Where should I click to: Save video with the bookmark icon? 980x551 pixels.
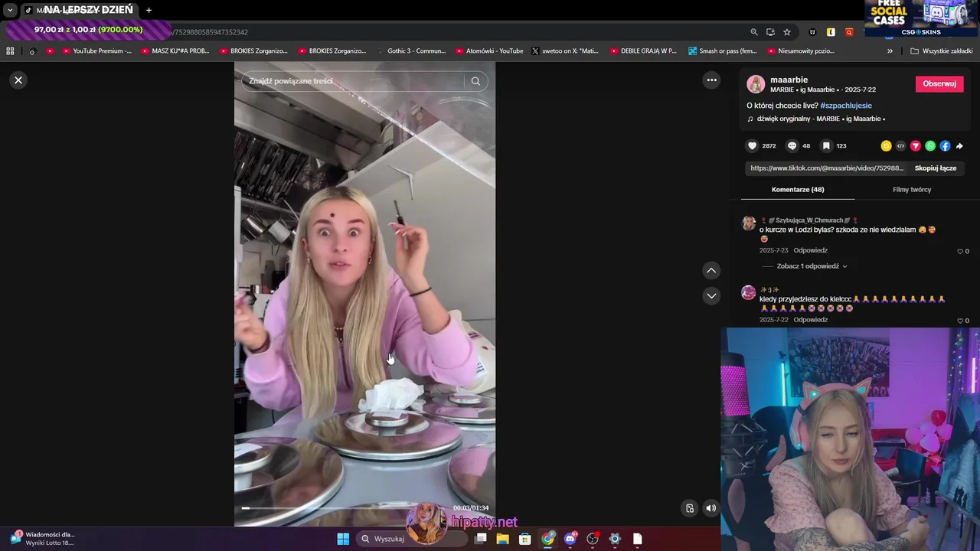tap(826, 145)
